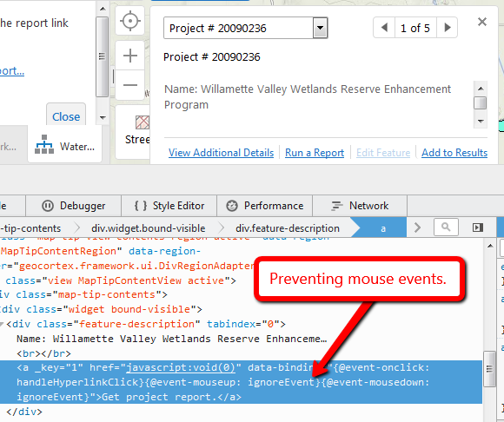This screenshot has width=504, height=422.
Task: Select the Project # 20090236 combo box
Action: [x=246, y=28]
